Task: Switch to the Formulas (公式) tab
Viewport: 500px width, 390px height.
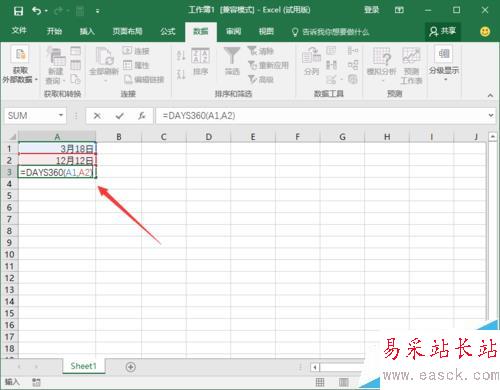Action: point(168,31)
